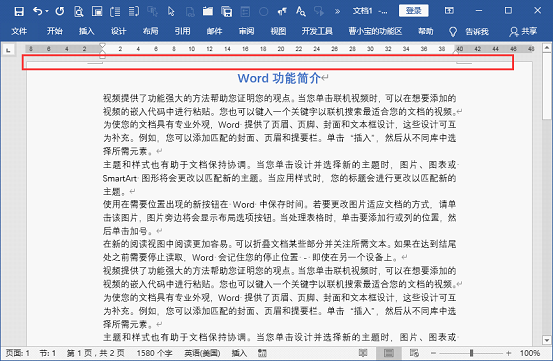Open the ribbon display options button

tap(449, 11)
